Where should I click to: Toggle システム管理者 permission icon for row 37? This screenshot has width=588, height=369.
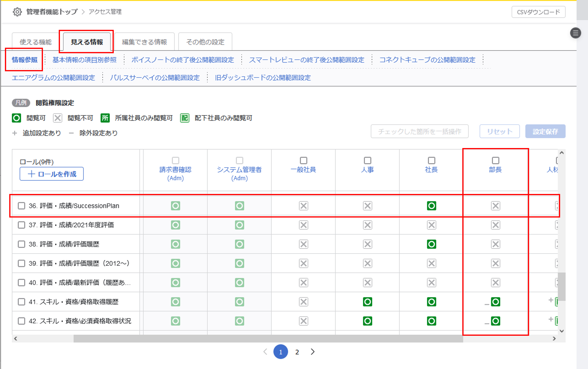click(x=239, y=225)
